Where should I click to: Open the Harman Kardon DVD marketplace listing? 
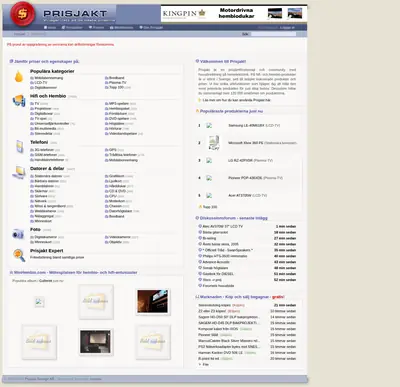tap(220, 353)
